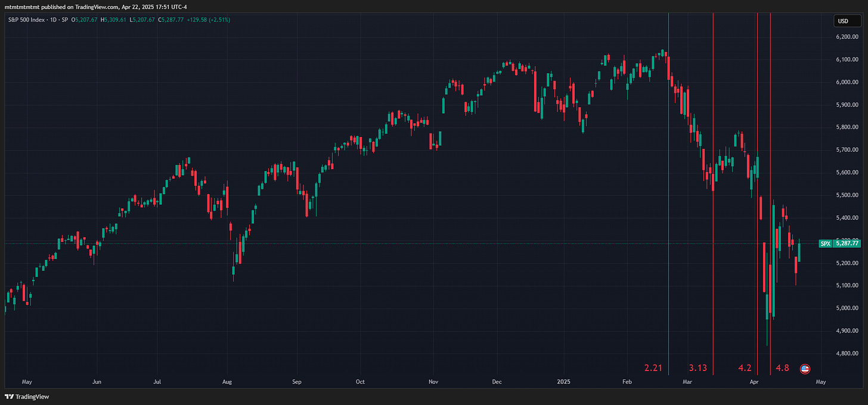Click the Jun label on time axis
This screenshot has height=405, width=868.
(97, 381)
